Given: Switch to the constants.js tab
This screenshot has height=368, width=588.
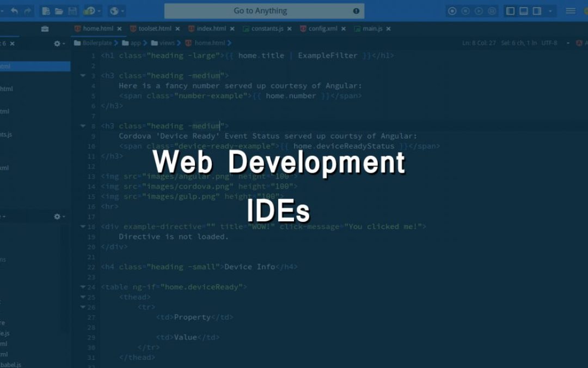Looking at the screenshot, I should pos(265,28).
